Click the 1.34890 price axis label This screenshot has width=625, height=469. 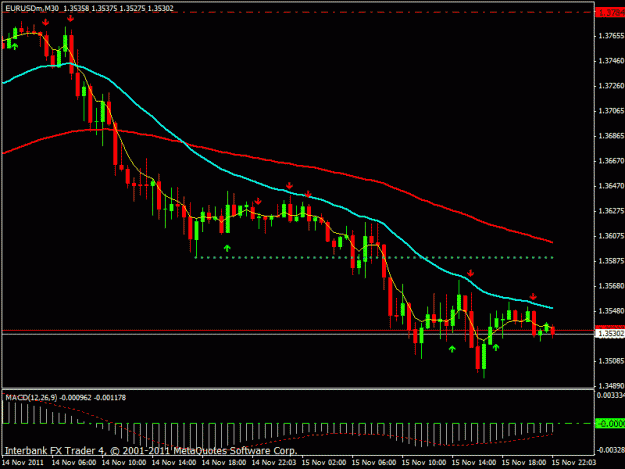(611, 386)
